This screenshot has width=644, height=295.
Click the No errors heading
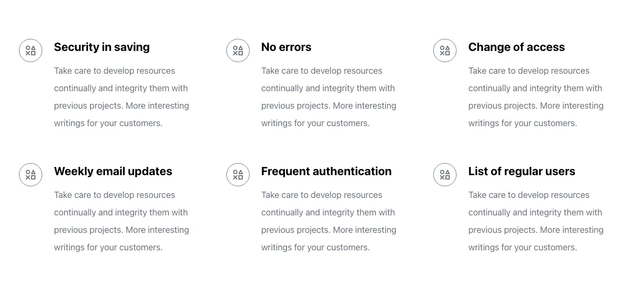pos(286,47)
